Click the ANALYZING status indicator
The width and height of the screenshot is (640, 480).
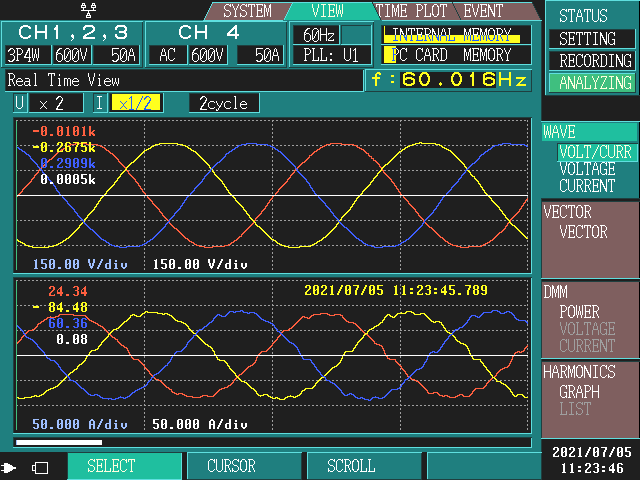point(591,83)
